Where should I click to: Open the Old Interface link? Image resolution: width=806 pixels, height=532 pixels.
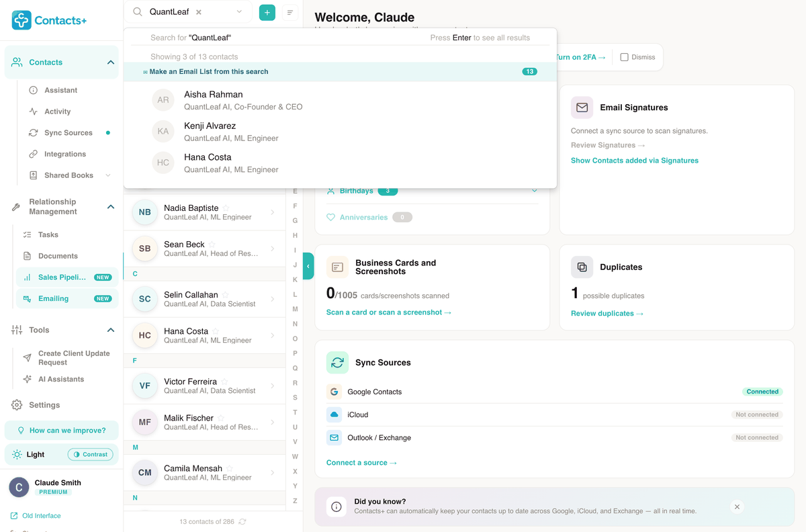click(36, 516)
